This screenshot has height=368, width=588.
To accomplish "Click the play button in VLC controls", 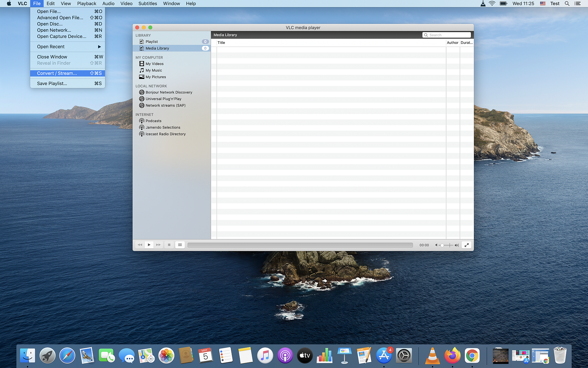I will click(149, 245).
